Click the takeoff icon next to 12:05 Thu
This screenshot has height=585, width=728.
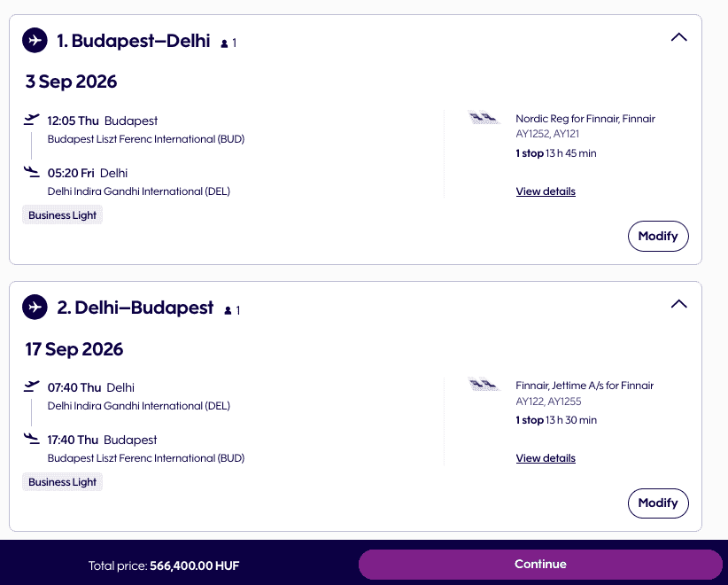coord(33,120)
